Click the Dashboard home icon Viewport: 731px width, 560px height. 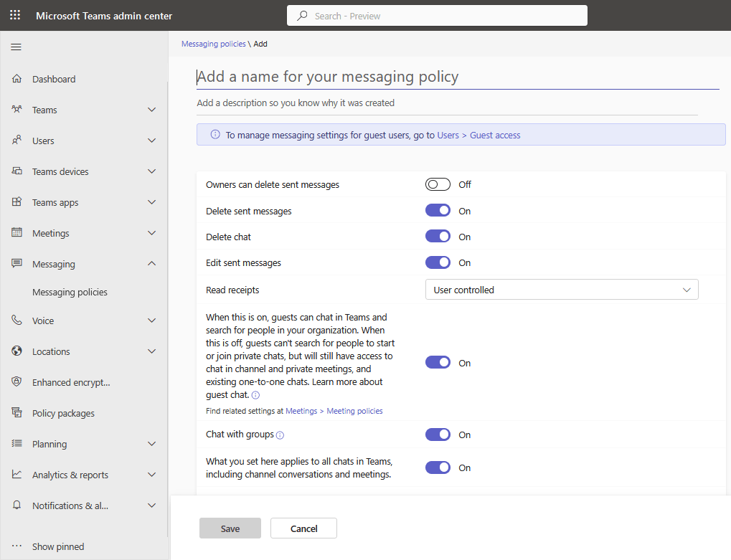click(16, 79)
